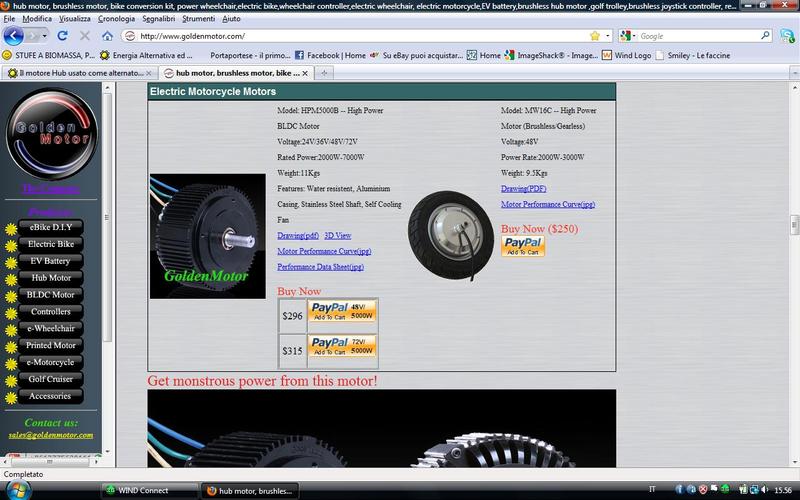Open the Smiley - Le faccine bookmark
This screenshot has width=800, height=500.
(693, 55)
